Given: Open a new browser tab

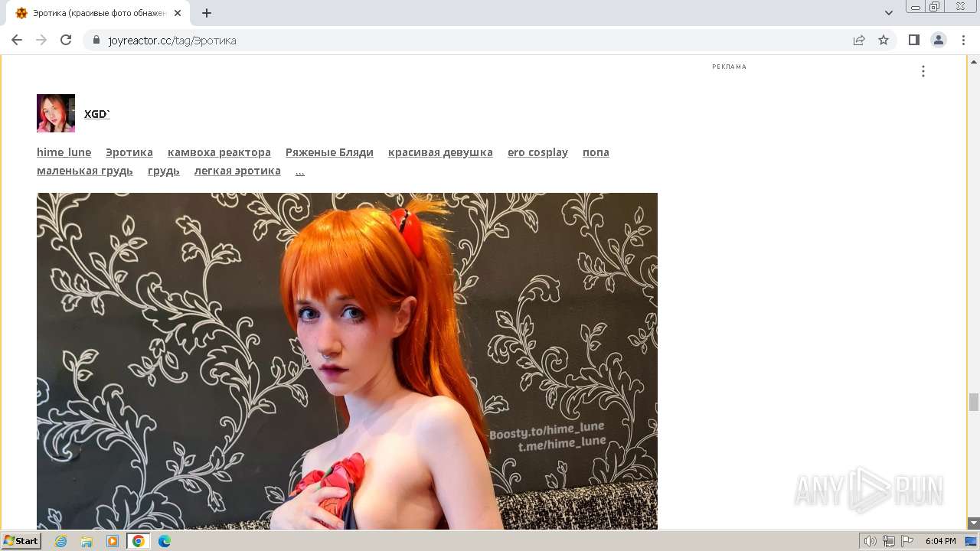Looking at the screenshot, I should coord(207,13).
